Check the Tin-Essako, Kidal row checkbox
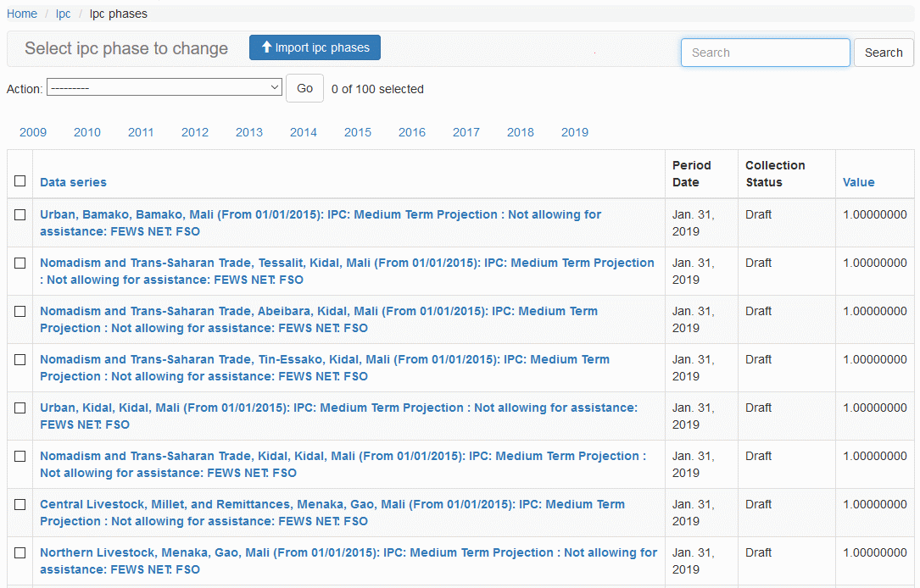 pyautogui.click(x=20, y=360)
